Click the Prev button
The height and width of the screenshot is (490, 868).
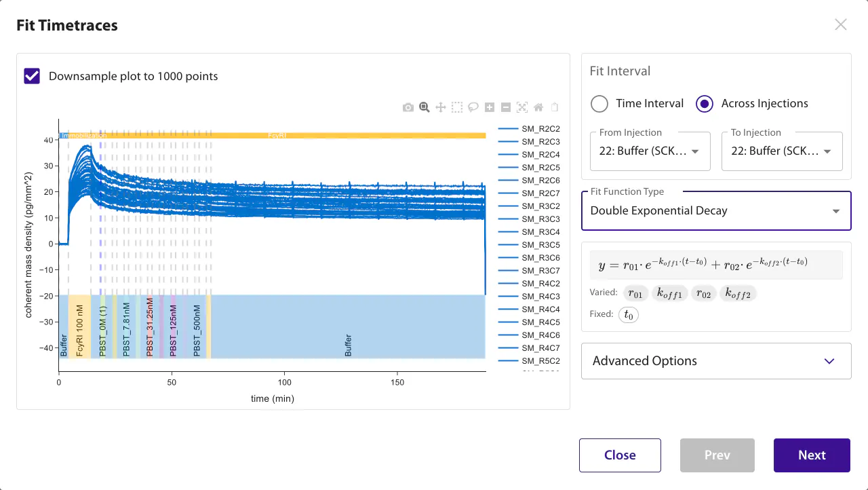click(717, 455)
